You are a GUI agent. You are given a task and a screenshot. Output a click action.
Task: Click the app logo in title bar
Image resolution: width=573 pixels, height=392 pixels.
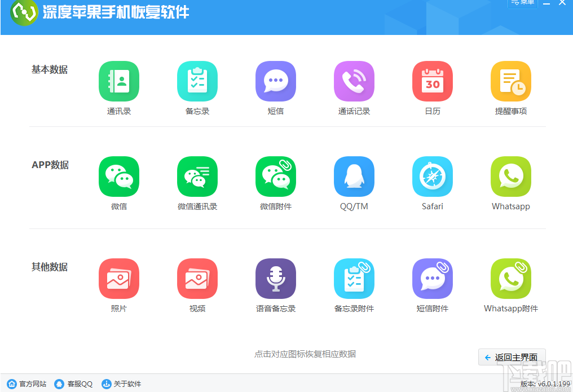[x=24, y=12]
